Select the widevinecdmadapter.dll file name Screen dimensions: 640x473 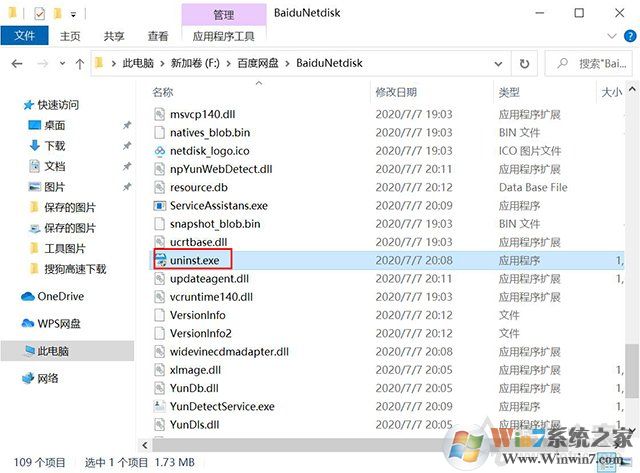[229, 351]
